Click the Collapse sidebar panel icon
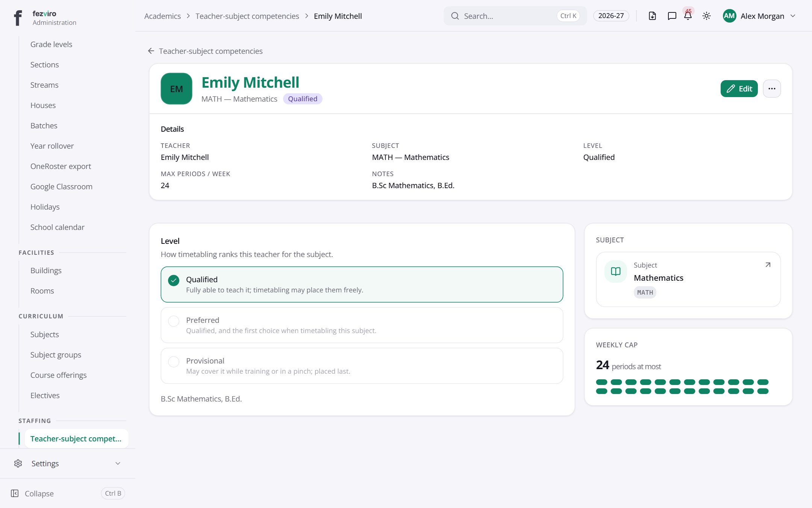This screenshot has height=508, width=812. [x=15, y=493]
